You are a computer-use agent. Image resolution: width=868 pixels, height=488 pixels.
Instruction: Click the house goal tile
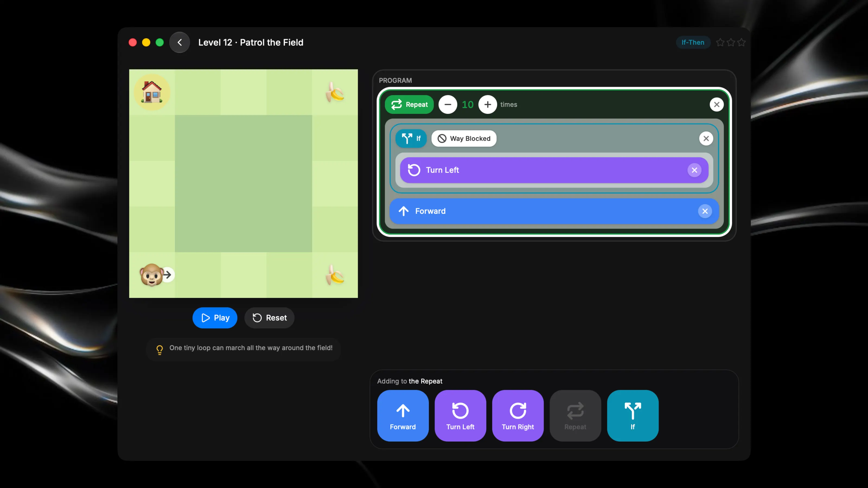click(x=152, y=92)
